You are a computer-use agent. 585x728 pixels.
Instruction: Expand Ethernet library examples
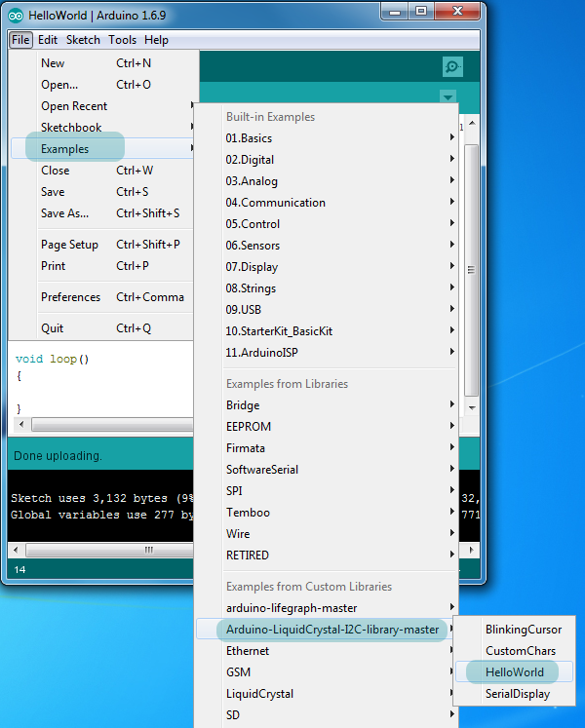pyautogui.click(x=327, y=651)
